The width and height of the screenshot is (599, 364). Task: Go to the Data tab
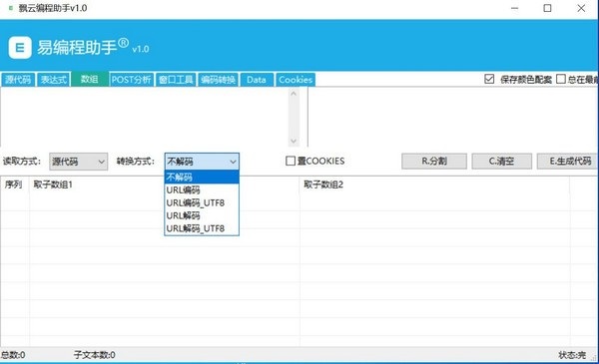click(x=257, y=80)
